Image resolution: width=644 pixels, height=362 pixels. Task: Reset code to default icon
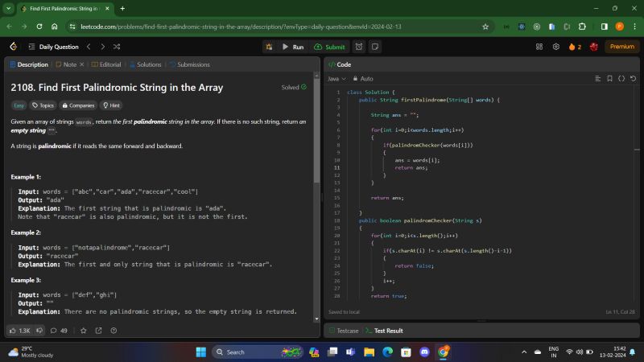pyautogui.click(x=633, y=78)
